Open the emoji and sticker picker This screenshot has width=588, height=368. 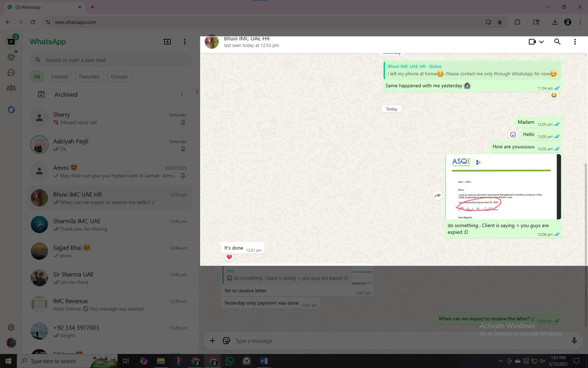point(226,341)
